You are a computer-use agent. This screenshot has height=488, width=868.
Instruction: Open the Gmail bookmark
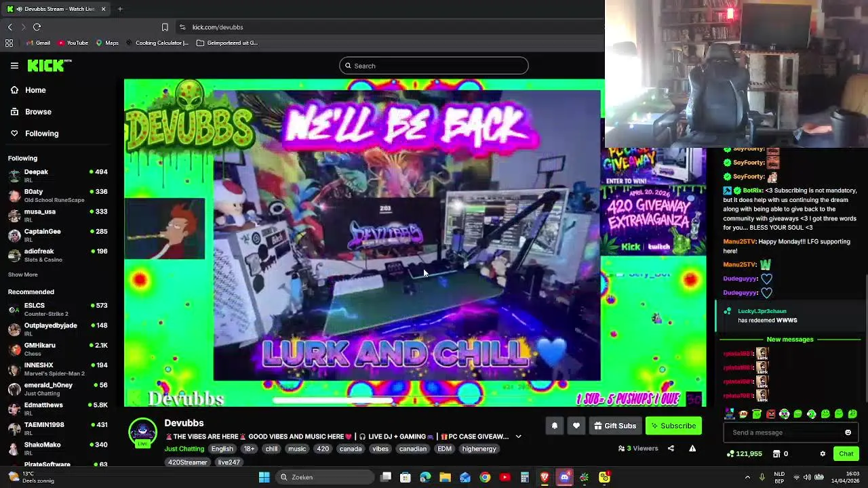point(38,43)
